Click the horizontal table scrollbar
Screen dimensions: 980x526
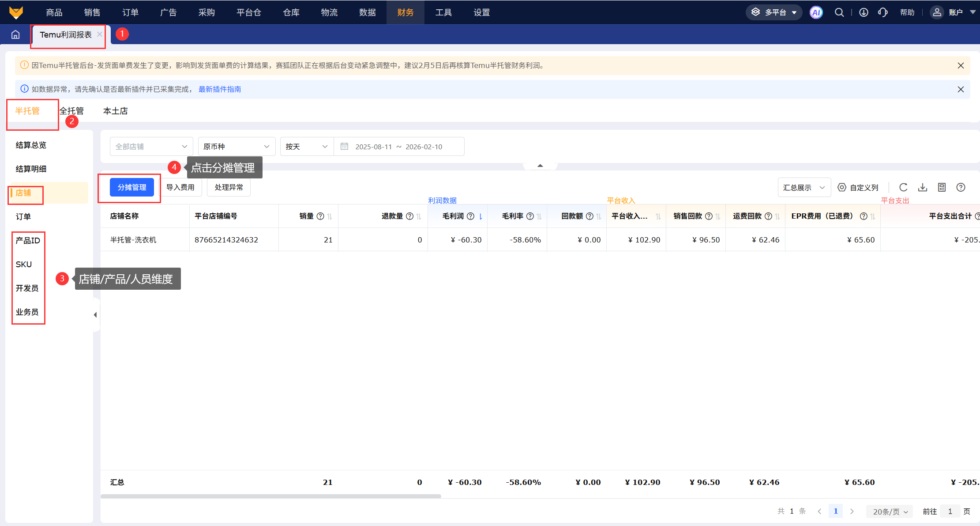[270, 496]
